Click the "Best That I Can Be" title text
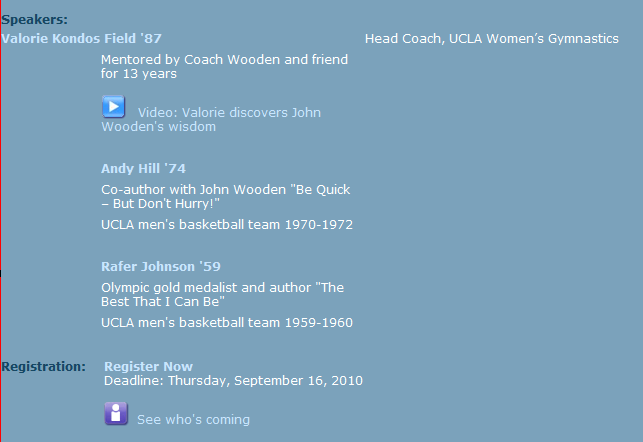This screenshot has width=643, height=442. [x=163, y=301]
